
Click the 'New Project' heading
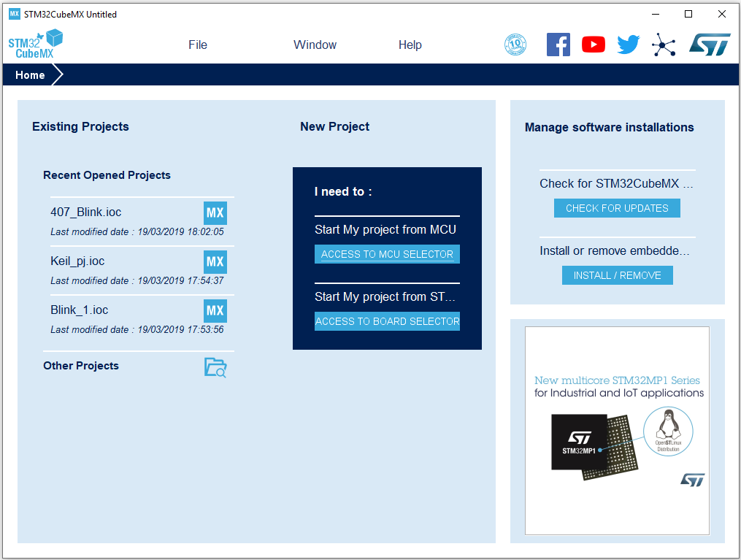(x=334, y=126)
